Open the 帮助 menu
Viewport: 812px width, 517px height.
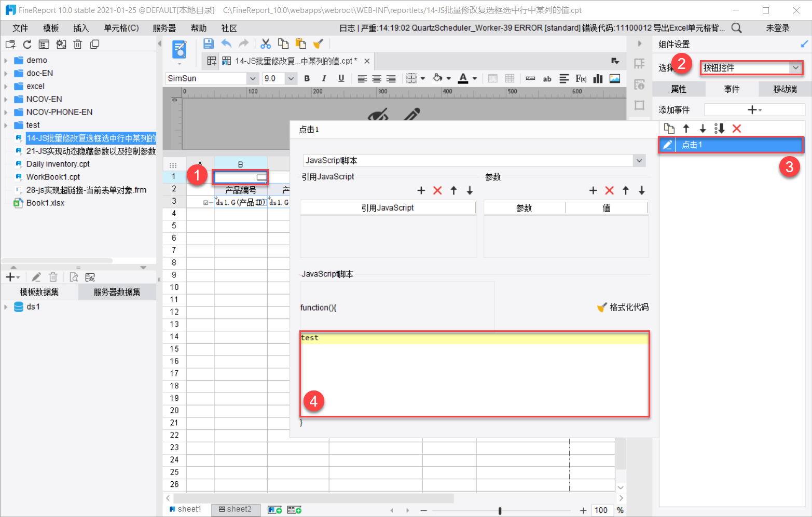199,28
